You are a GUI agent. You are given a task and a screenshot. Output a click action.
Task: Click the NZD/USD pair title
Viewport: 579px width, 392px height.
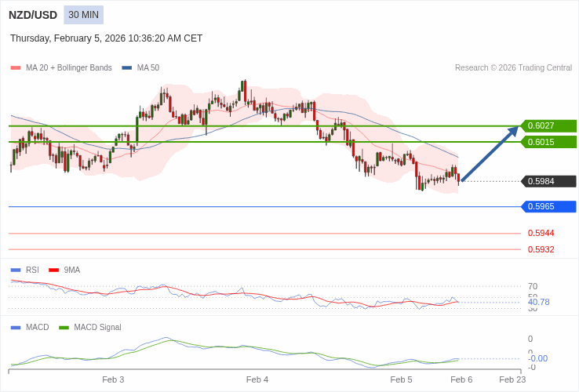click(33, 15)
